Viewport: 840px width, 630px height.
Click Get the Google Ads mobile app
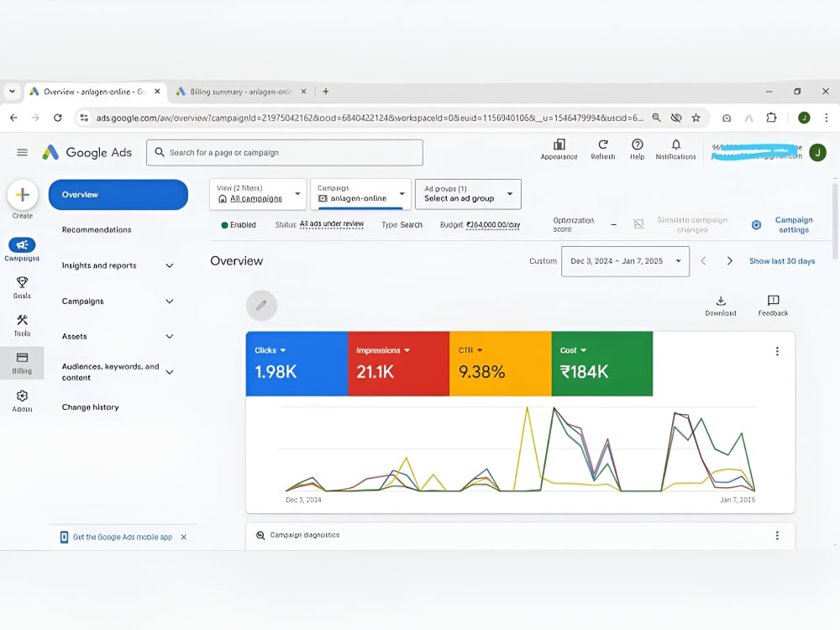(x=123, y=538)
